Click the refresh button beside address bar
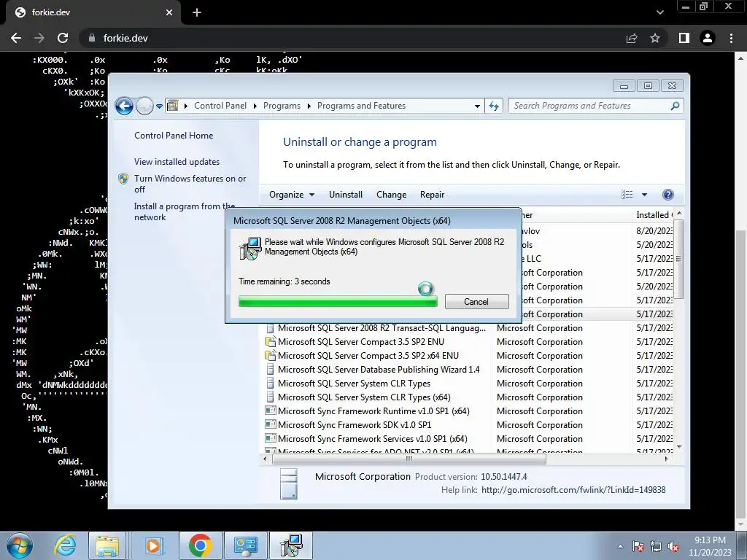The image size is (747, 560). (494, 106)
